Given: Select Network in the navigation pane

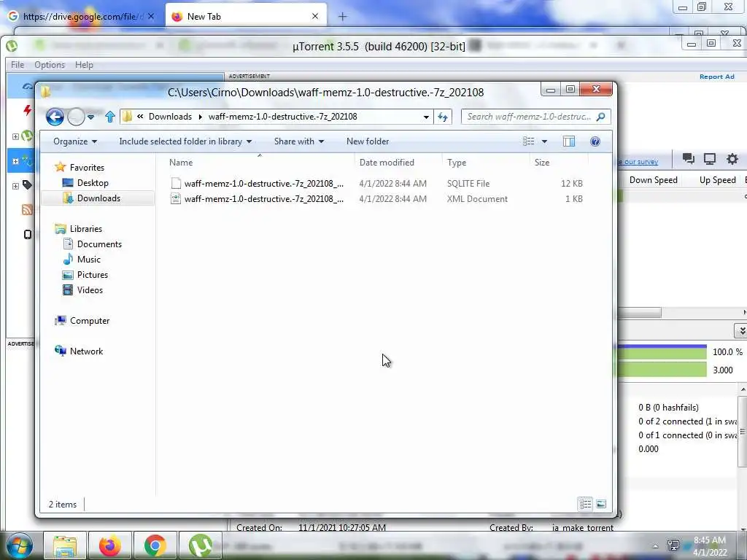Looking at the screenshot, I should [x=86, y=351].
